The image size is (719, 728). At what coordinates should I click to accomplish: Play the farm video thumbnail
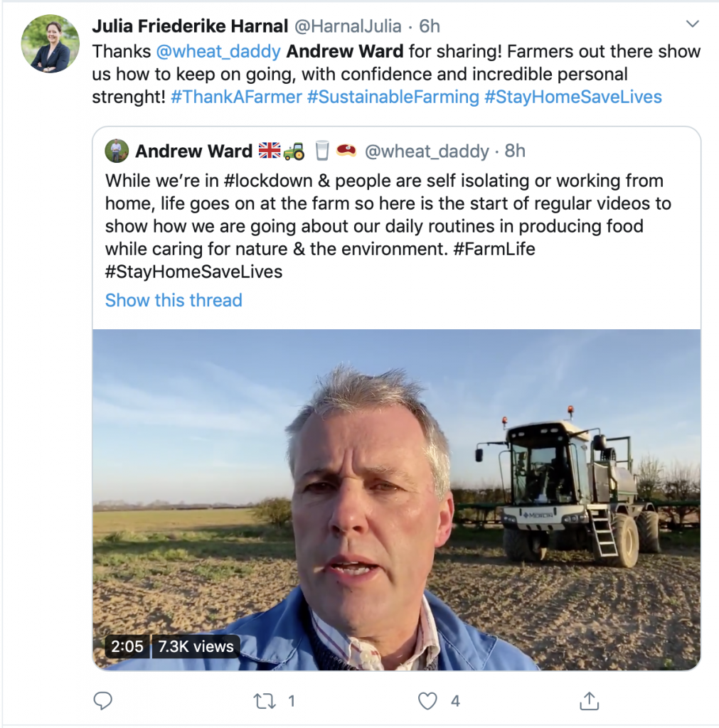click(x=396, y=499)
